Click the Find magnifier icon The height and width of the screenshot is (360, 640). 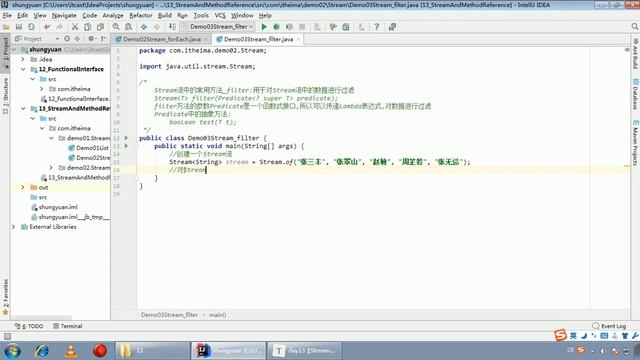pos(116,27)
